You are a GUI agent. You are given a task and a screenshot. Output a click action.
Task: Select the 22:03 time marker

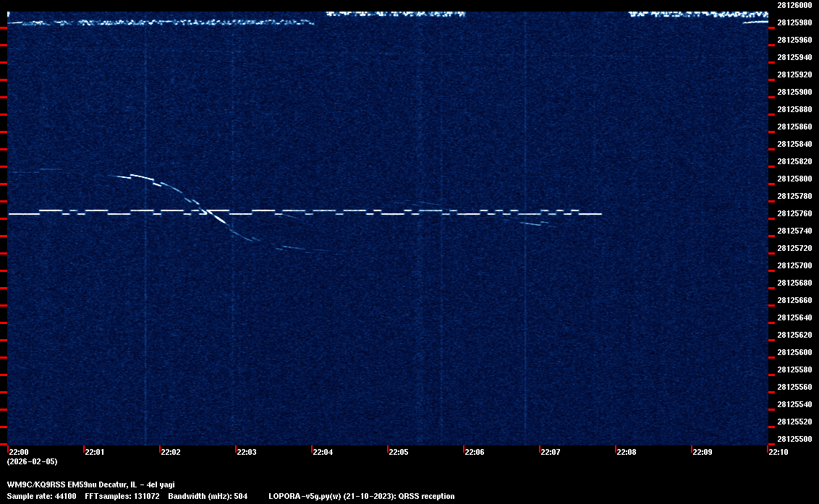[247, 453]
